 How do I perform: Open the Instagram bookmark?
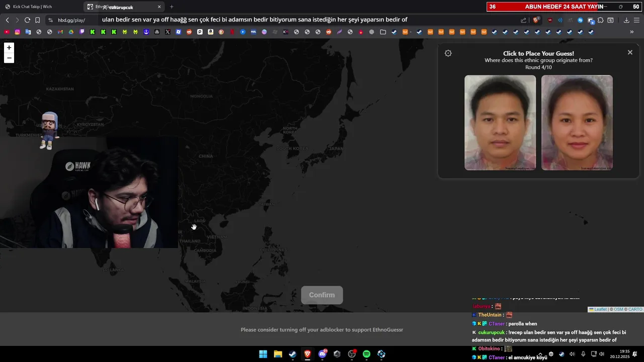tap(17, 32)
